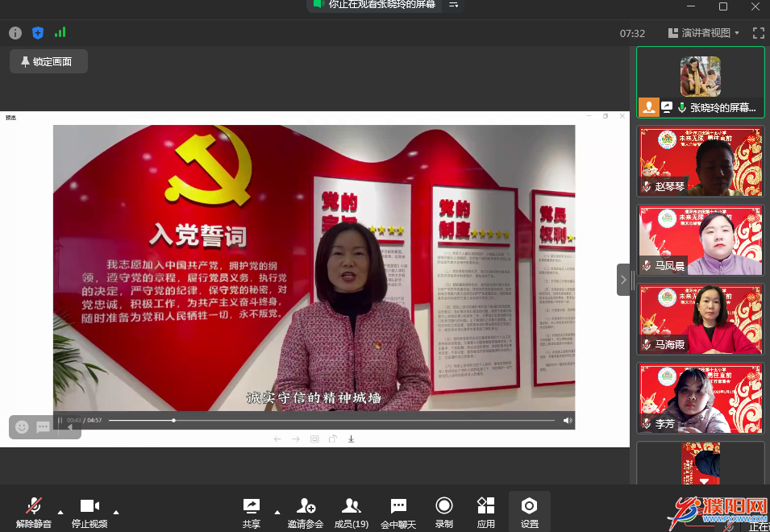Open the apps panel
This screenshot has height=532, width=770.
pos(485,513)
